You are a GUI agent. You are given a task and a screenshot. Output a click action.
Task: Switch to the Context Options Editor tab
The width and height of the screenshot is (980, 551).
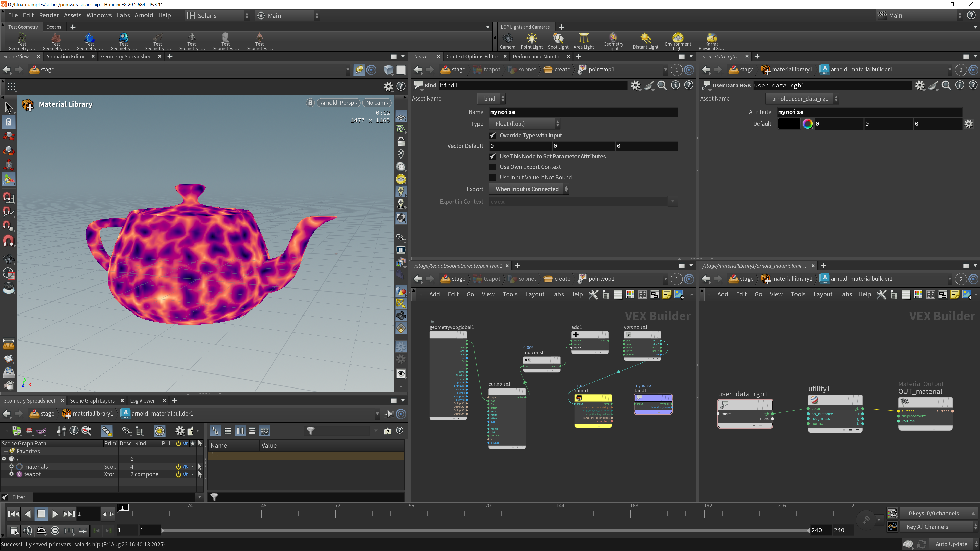click(x=472, y=56)
